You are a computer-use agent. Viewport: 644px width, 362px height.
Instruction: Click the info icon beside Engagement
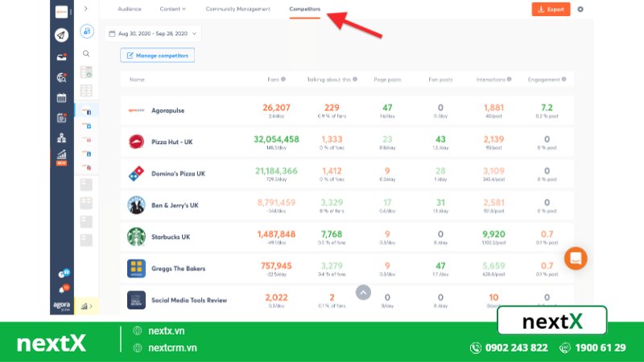(x=564, y=80)
